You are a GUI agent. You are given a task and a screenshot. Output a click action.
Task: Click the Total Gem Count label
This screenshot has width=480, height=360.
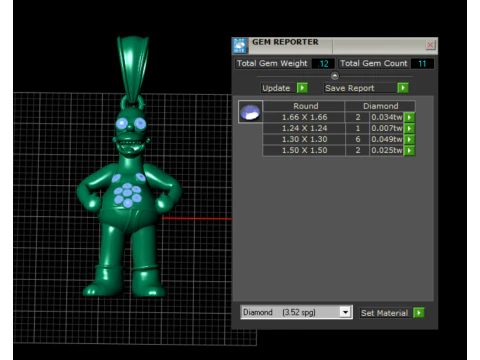[374, 63]
